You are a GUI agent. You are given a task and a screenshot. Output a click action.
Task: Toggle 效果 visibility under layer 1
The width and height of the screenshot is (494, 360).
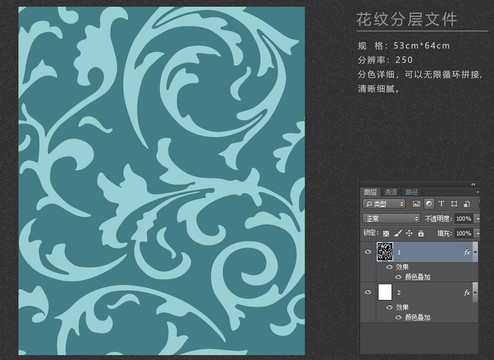click(389, 267)
